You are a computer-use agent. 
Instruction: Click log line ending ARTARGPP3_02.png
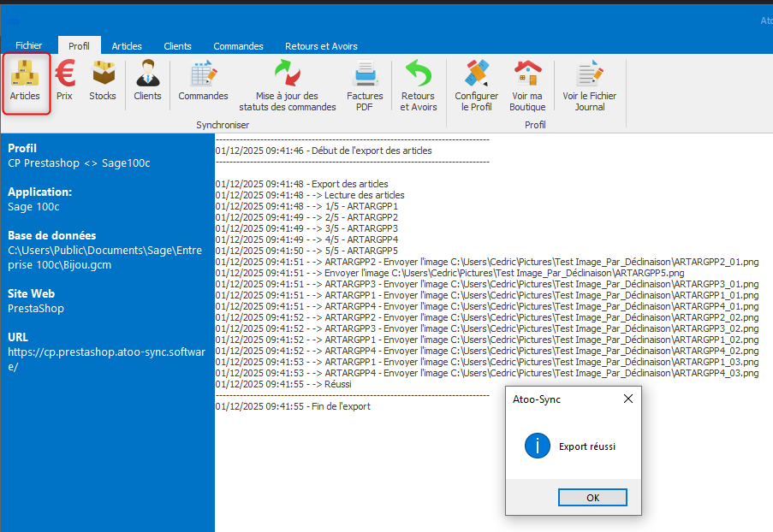(487, 328)
